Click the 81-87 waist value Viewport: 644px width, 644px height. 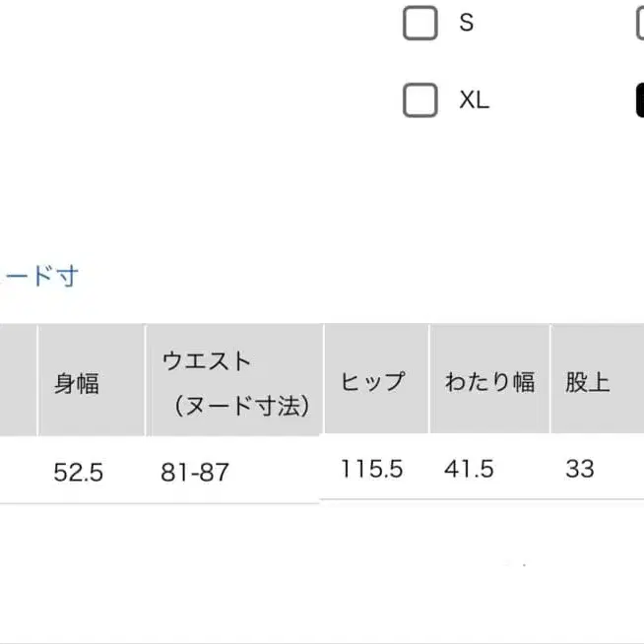click(x=195, y=472)
